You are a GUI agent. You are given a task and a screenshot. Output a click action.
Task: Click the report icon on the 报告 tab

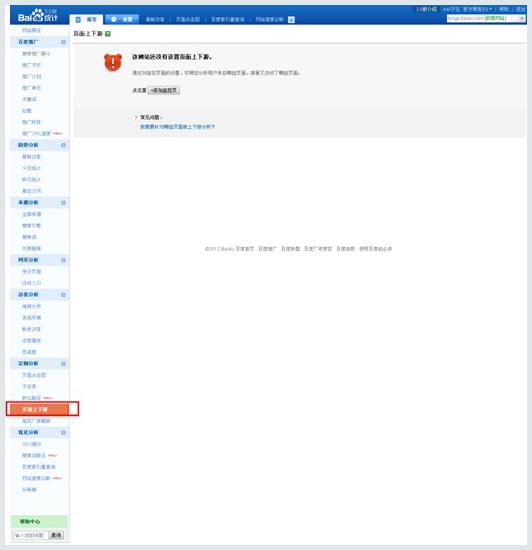click(78, 20)
